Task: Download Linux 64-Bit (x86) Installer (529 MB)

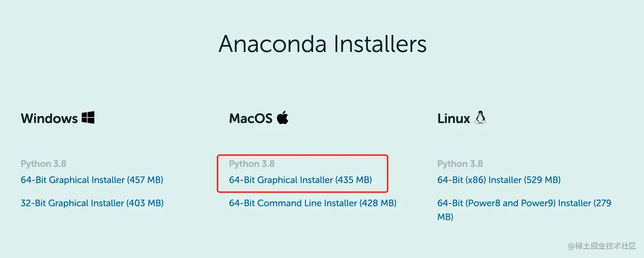Action: (x=499, y=180)
